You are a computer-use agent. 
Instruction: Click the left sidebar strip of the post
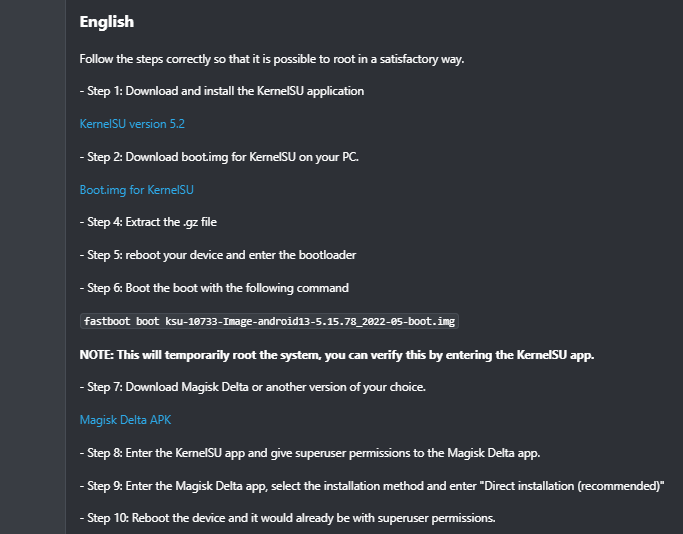coord(33,267)
